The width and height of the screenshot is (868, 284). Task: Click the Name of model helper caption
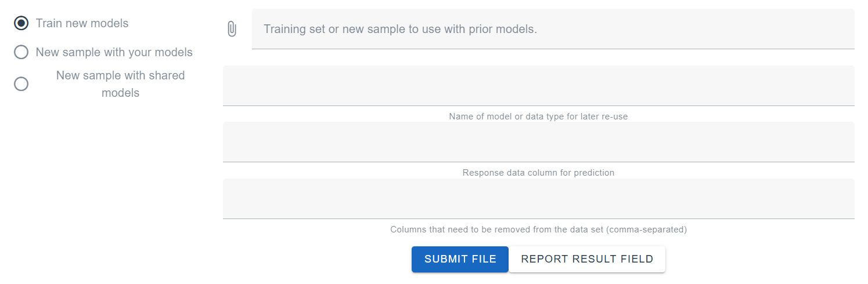pyautogui.click(x=538, y=116)
